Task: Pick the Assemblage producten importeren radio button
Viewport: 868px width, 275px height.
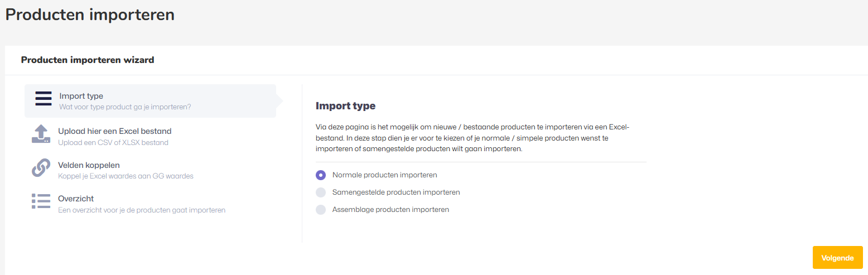Action: coord(321,210)
